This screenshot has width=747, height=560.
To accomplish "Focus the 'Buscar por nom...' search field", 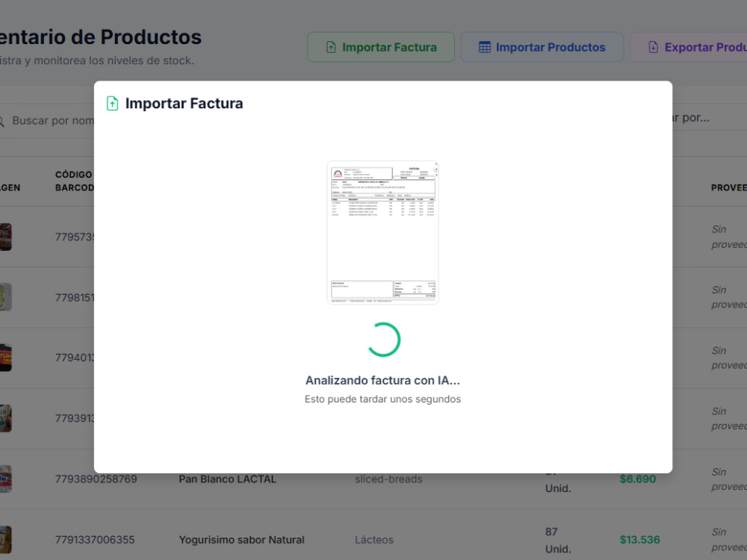I will (x=47, y=121).
